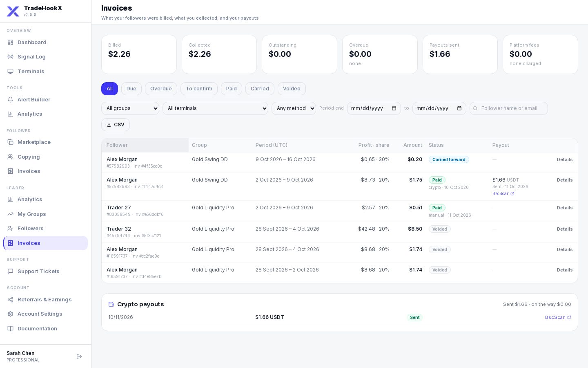Click the Account Settings gear icon
This screenshot has height=368, width=588.
[x=11, y=314]
